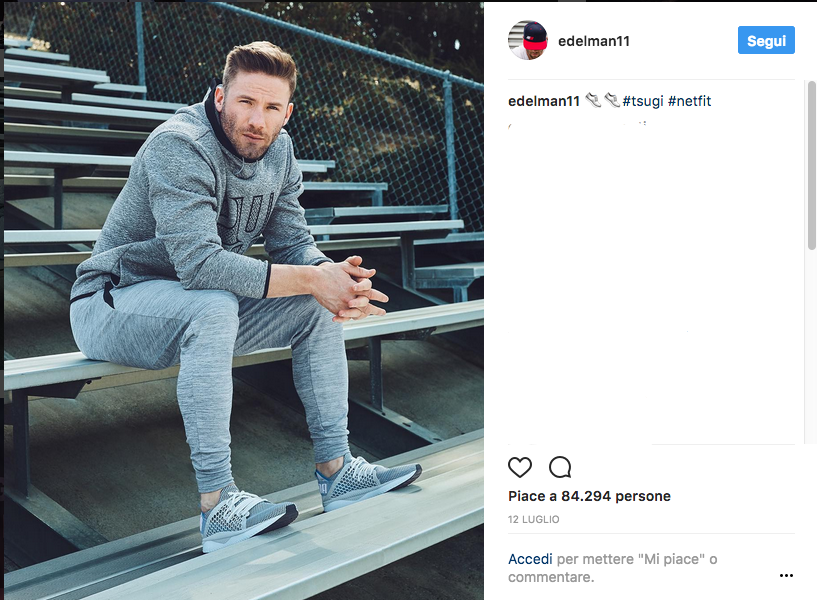Click the gray sneakers in the photo
The width and height of the screenshot is (817, 600).
[311, 501]
